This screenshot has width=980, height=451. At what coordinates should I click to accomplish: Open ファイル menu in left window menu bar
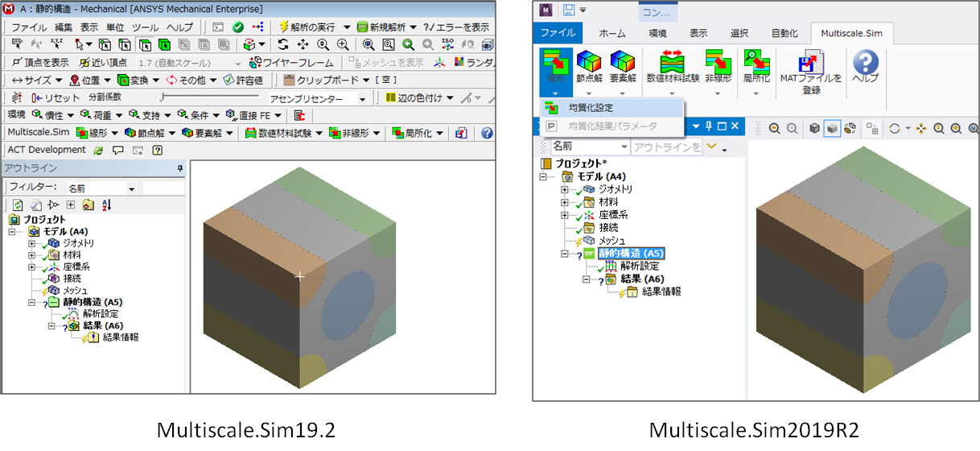28,27
